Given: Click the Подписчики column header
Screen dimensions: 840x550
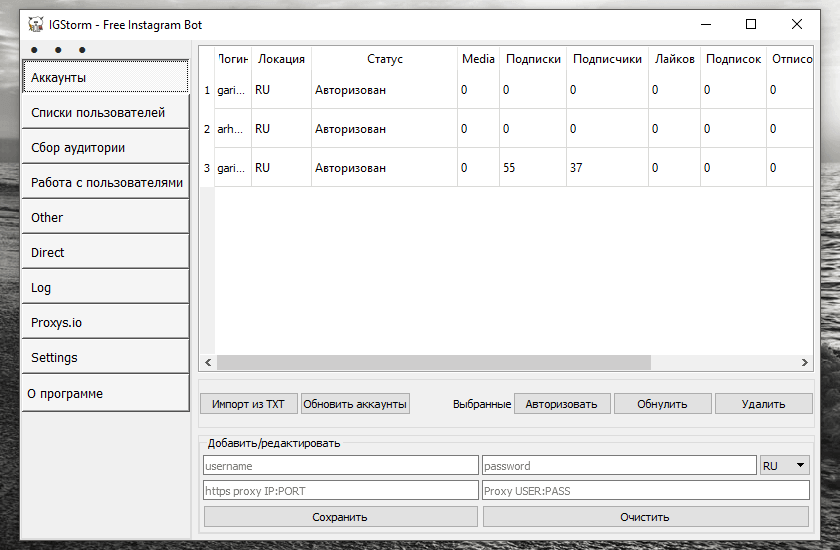Looking at the screenshot, I should click(x=607, y=59).
